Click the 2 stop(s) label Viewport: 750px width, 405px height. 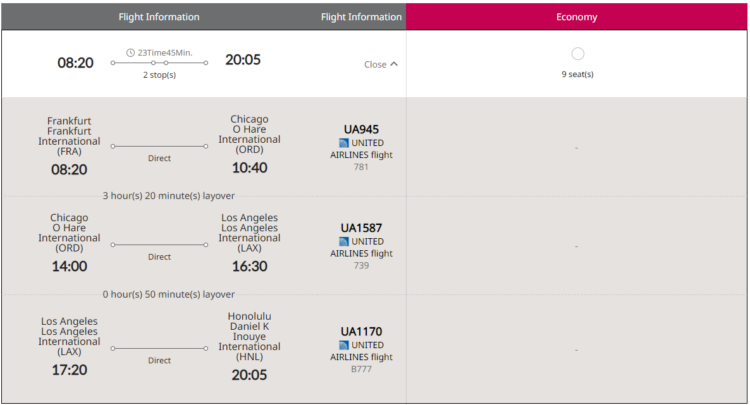(159, 75)
